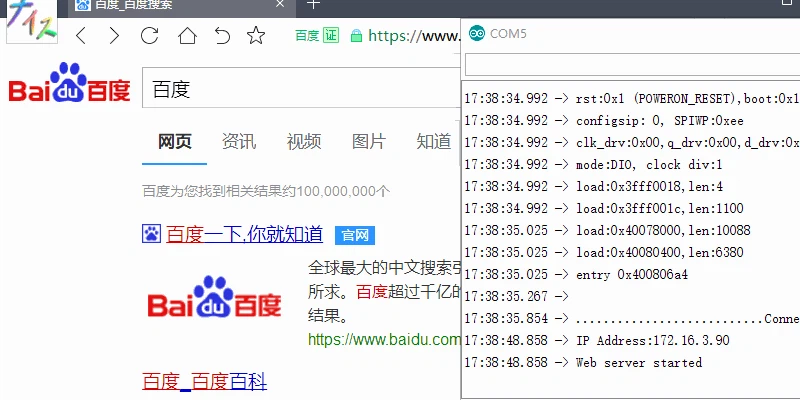Click the colorful app icon at top-left
The height and width of the screenshot is (400, 800).
point(32,20)
